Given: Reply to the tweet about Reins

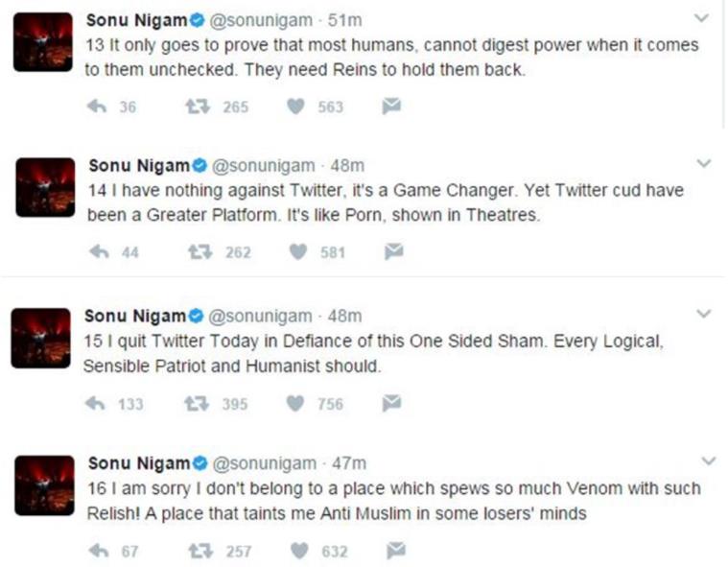Looking at the screenshot, I should [x=95, y=106].
